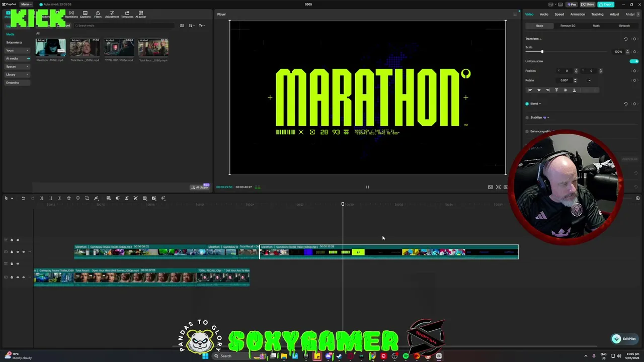Mute the upper video track audio

[24, 252]
